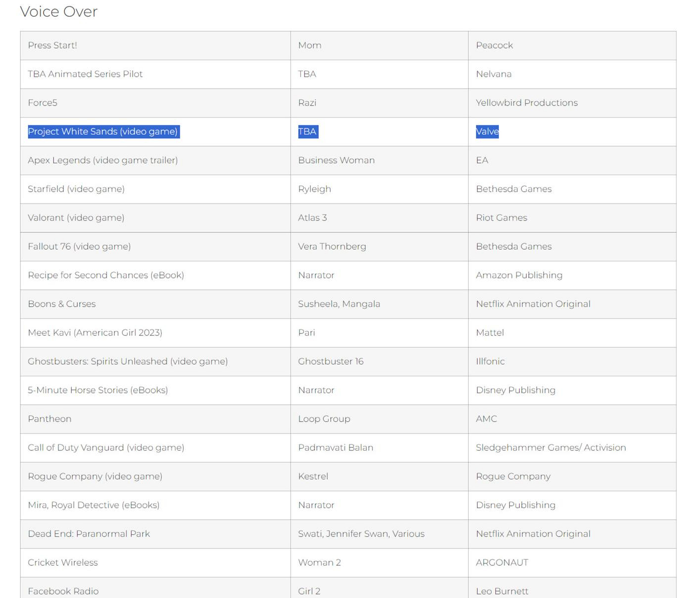Image resolution: width=700 pixels, height=598 pixels.
Task: Select the Riot Games company cell
Action: click(x=501, y=217)
